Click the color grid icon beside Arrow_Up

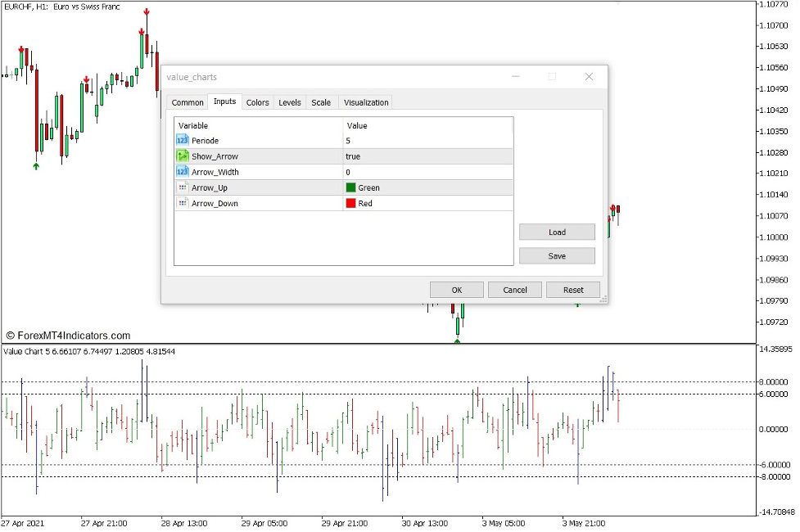(182, 187)
